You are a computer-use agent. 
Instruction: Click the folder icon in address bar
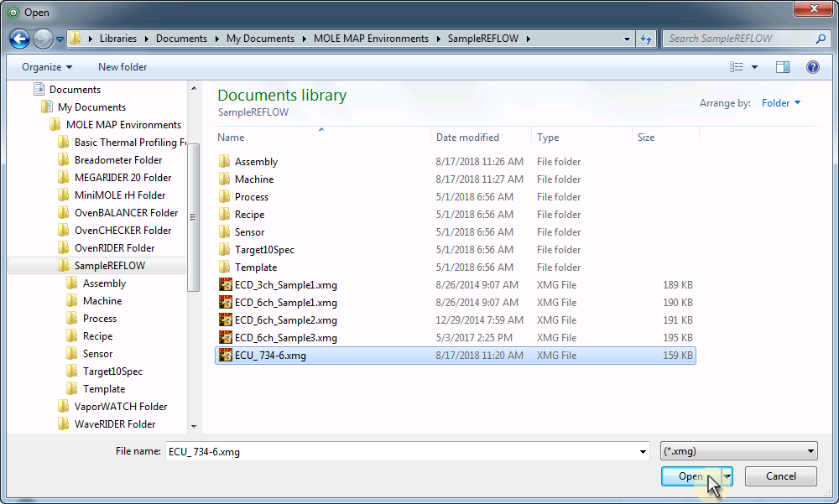[76, 39]
